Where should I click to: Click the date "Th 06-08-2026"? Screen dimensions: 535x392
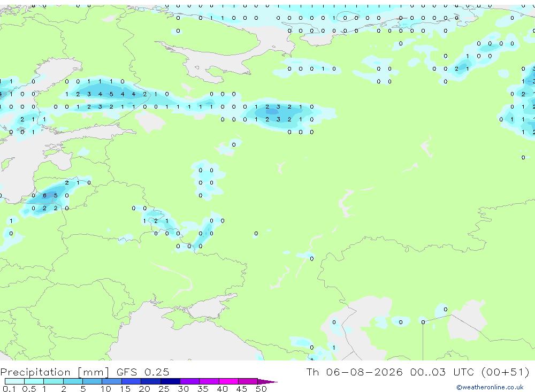pos(354,372)
